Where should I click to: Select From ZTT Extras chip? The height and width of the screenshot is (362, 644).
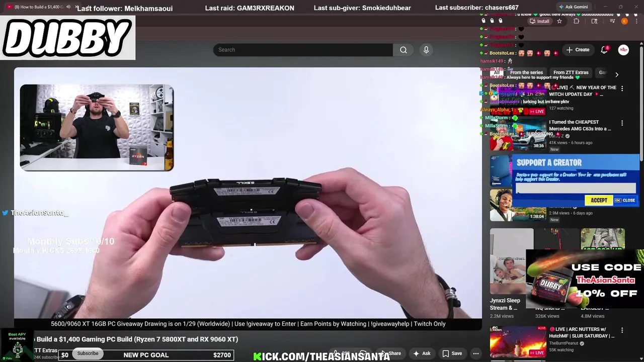pyautogui.click(x=571, y=72)
